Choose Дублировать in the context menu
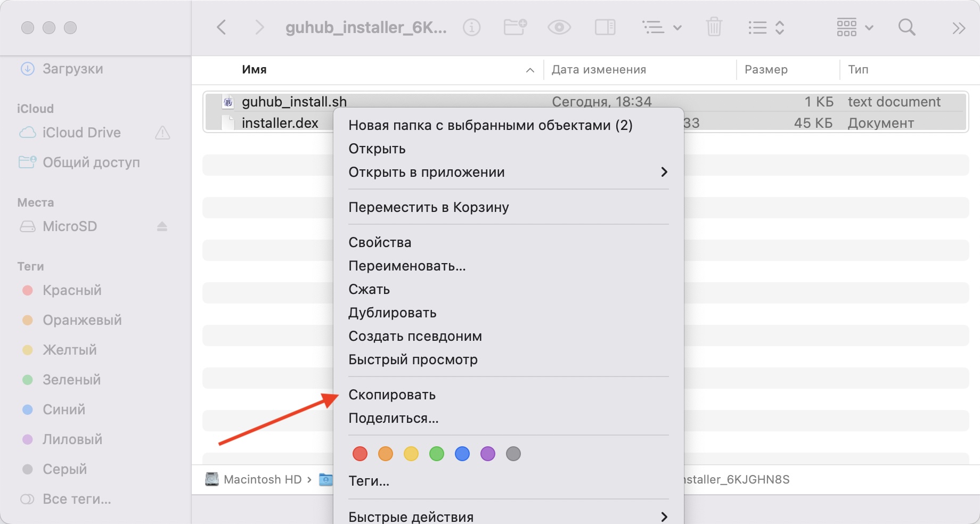 (x=393, y=313)
